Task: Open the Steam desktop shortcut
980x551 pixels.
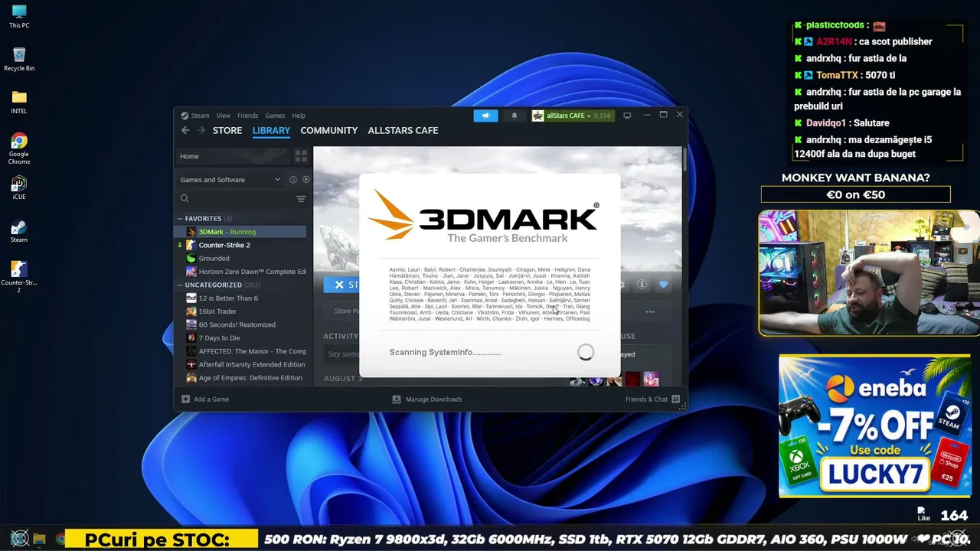Action: (19, 230)
